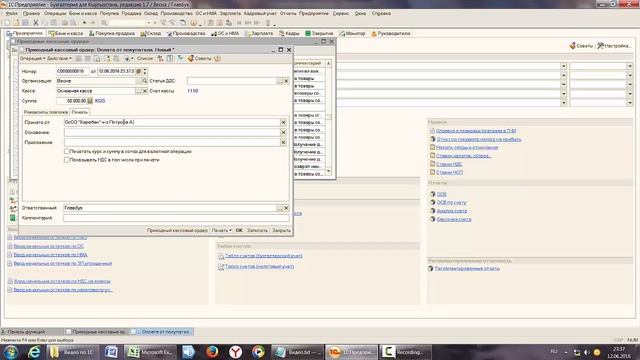The height and width of the screenshot is (360, 640).
Task: Expand the first wide dropdown at the top right
Action: 564,66
